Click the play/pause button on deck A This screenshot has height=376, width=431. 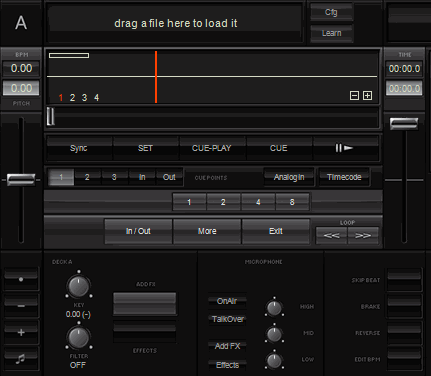point(345,148)
